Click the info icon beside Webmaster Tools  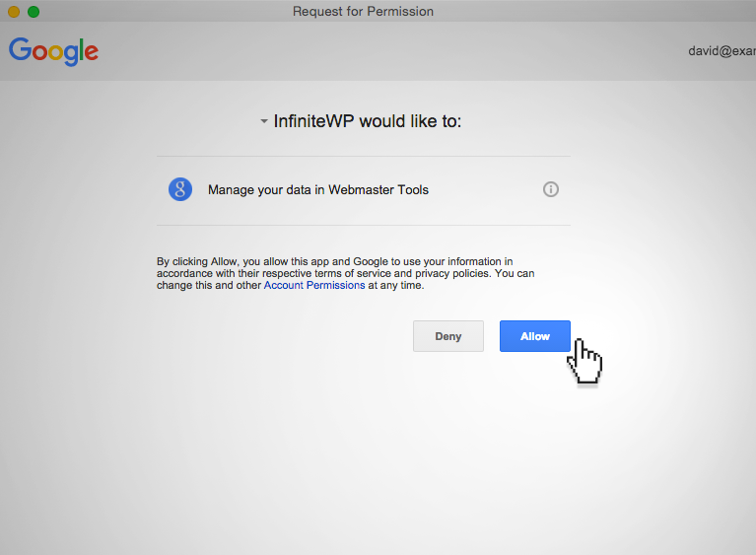[551, 189]
